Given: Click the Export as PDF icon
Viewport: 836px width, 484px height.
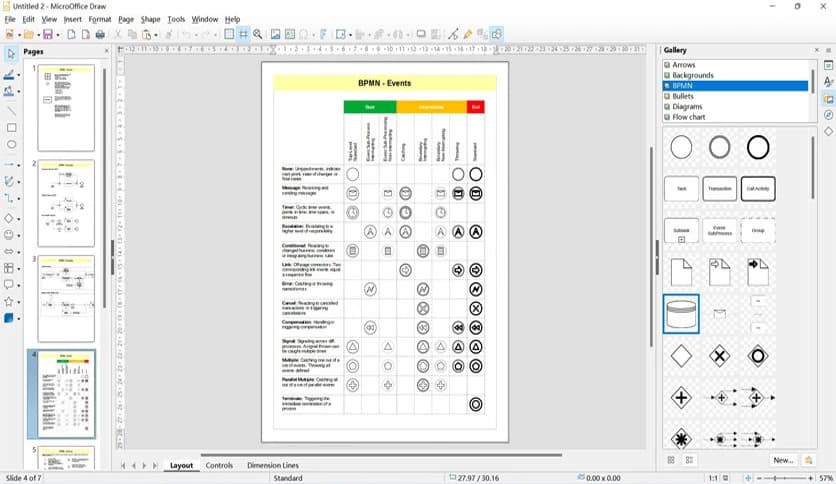Looking at the screenshot, I should 85,35.
